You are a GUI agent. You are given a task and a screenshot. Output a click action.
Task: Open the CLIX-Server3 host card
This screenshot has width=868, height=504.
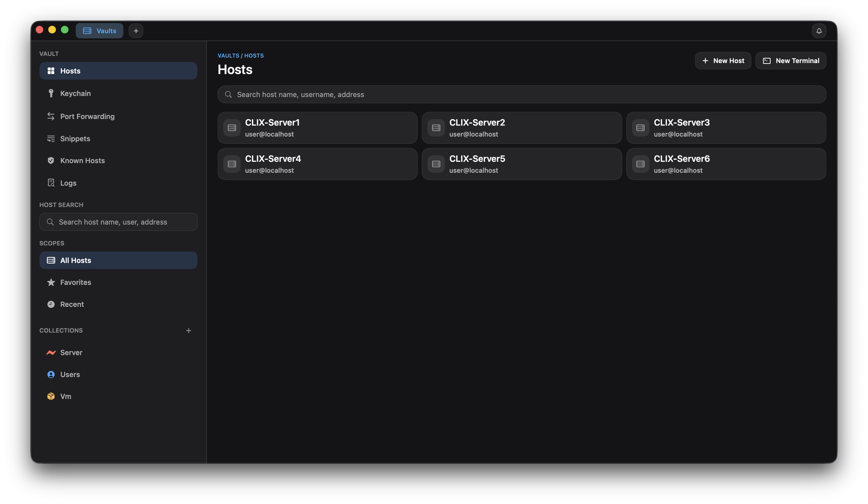pyautogui.click(x=726, y=128)
